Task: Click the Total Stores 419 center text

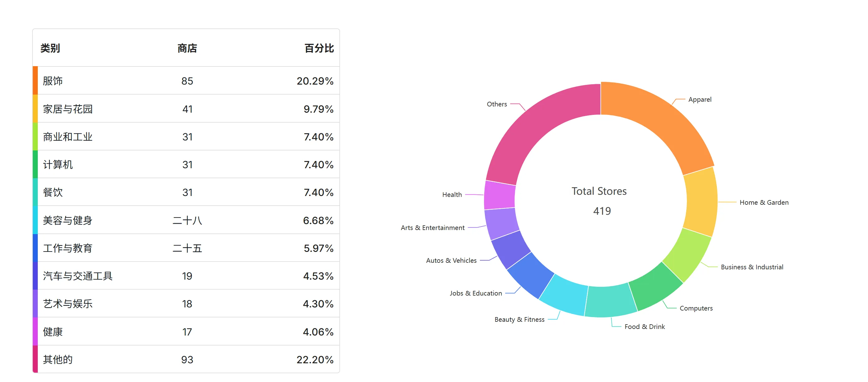Action: point(600,201)
